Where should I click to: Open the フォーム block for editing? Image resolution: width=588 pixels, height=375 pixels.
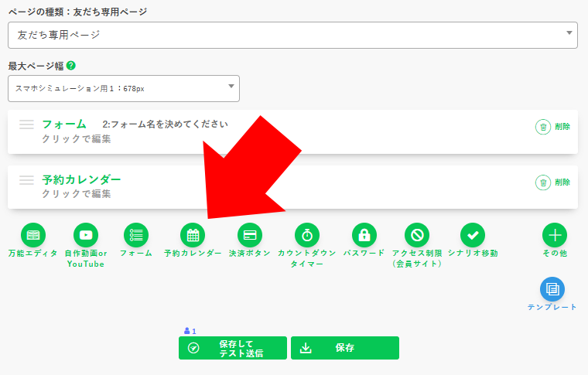[x=292, y=132]
